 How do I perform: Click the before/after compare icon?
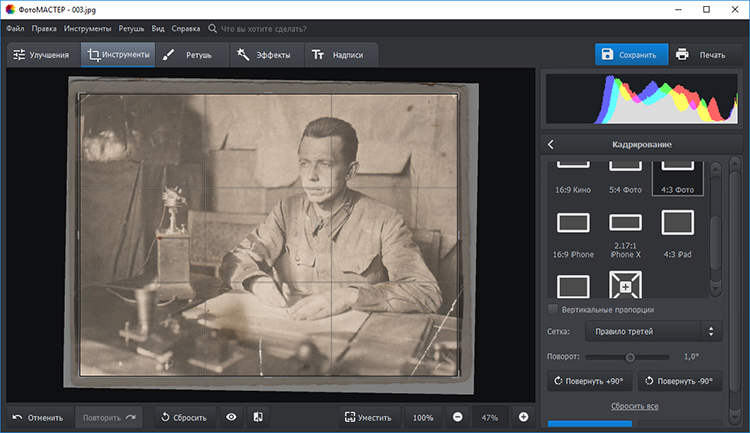tap(257, 417)
